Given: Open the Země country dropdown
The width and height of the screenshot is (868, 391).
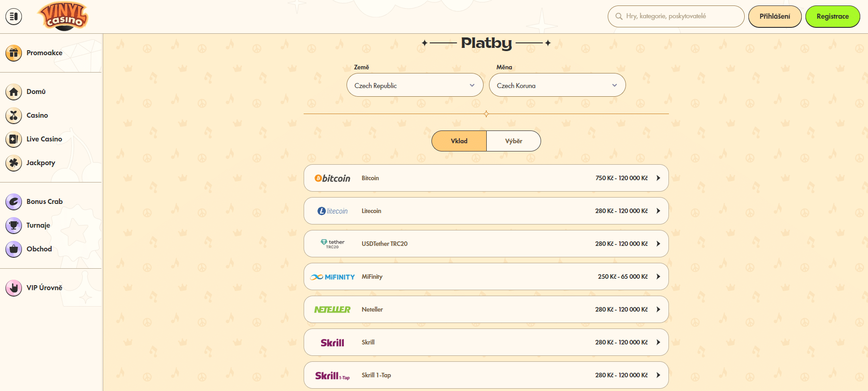Looking at the screenshot, I should 415,85.
